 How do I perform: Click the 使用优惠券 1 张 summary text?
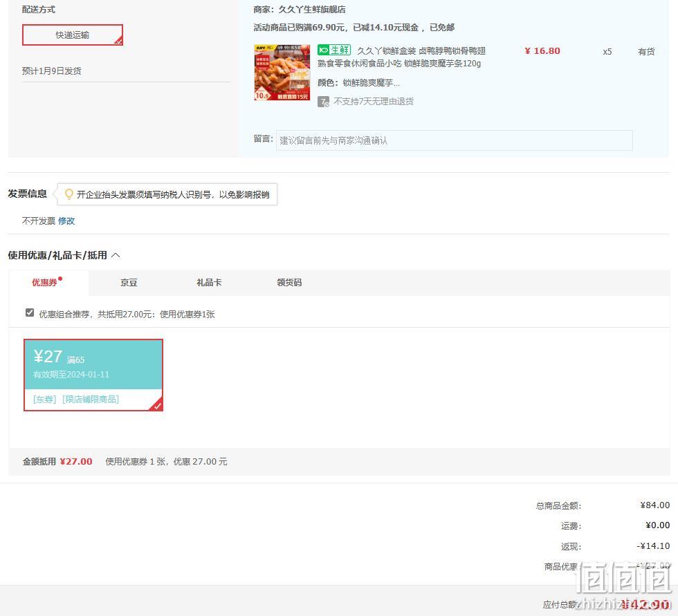166,461
